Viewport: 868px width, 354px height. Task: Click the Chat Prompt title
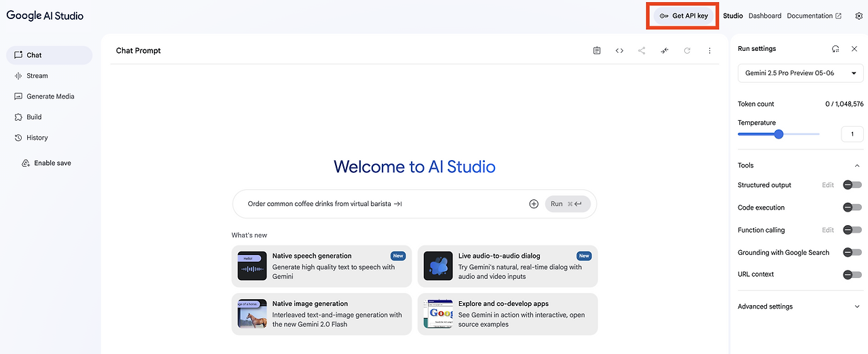tap(138, 51)
